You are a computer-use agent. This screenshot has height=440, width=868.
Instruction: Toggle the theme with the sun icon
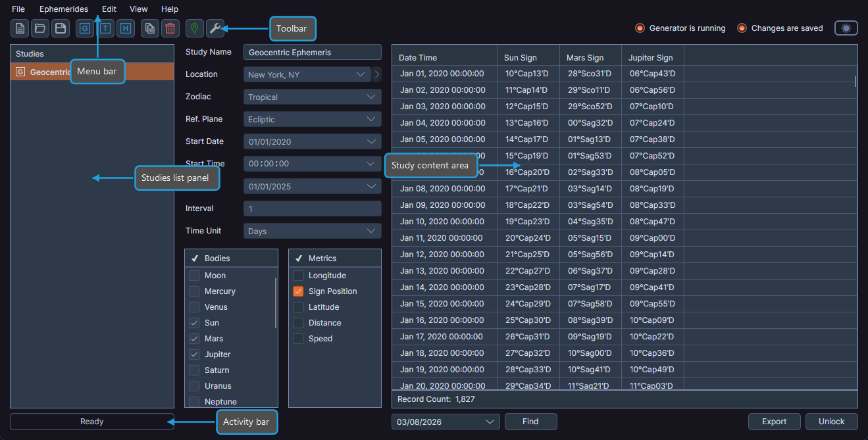pos(846,28)
